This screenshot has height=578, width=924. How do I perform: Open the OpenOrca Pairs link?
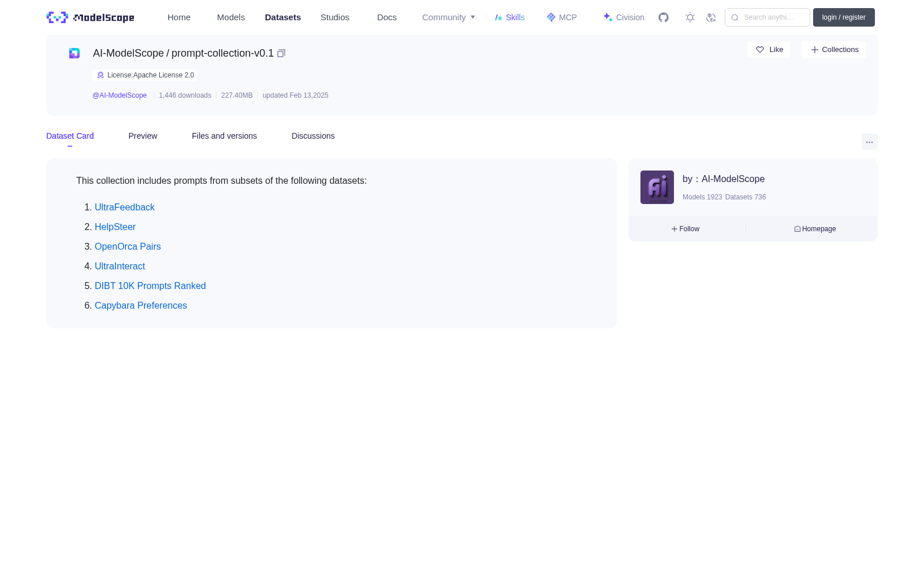point(128,246)
